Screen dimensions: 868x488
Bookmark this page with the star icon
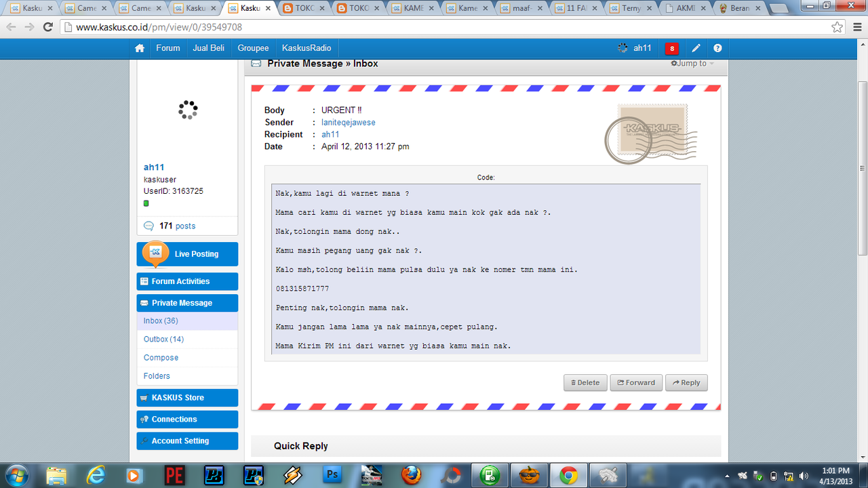coord(837,27)
